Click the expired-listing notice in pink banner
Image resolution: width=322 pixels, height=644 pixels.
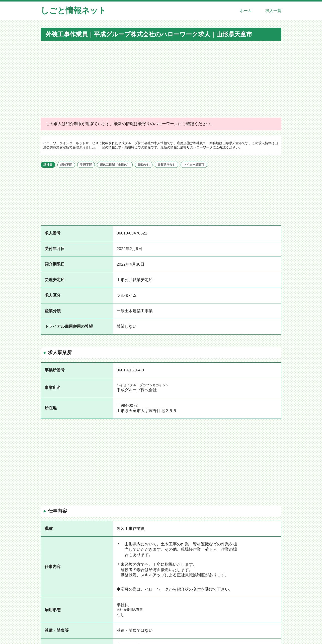tap(161, 124)
